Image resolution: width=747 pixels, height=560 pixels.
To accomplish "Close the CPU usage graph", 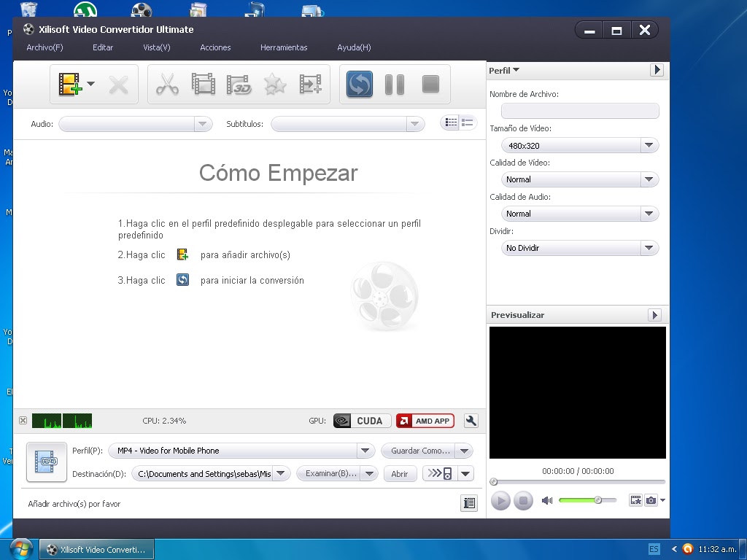I will pyautogui.click(x=23, y=421).
